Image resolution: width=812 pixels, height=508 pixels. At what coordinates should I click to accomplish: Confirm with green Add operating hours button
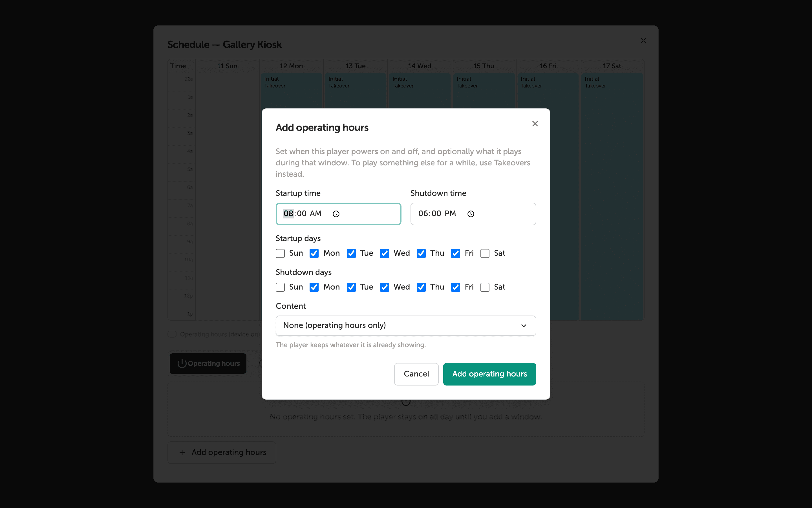tap(489, 374)
